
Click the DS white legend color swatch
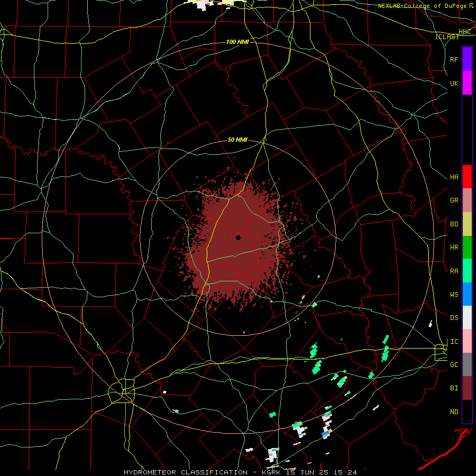[x=467, y=317]
